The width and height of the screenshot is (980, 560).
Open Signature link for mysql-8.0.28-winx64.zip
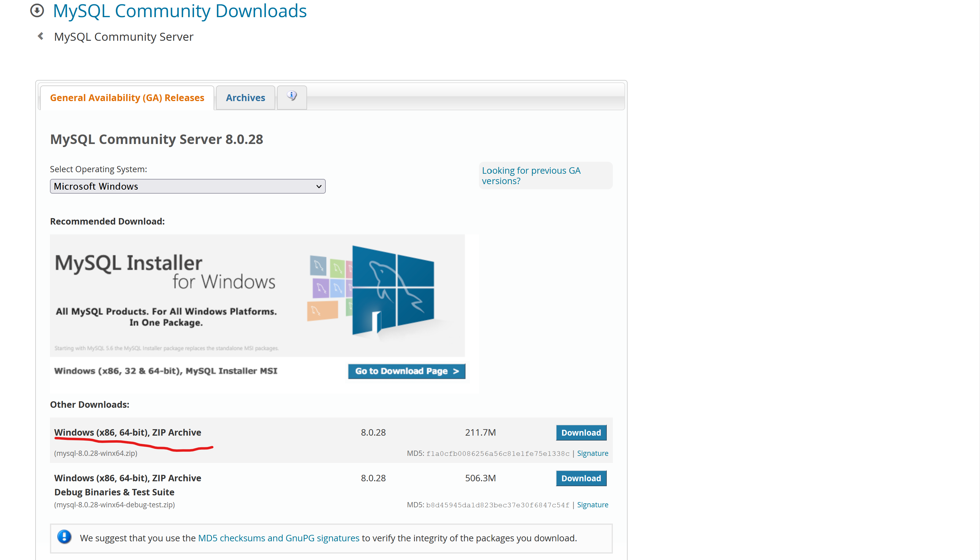click(593, 453)
